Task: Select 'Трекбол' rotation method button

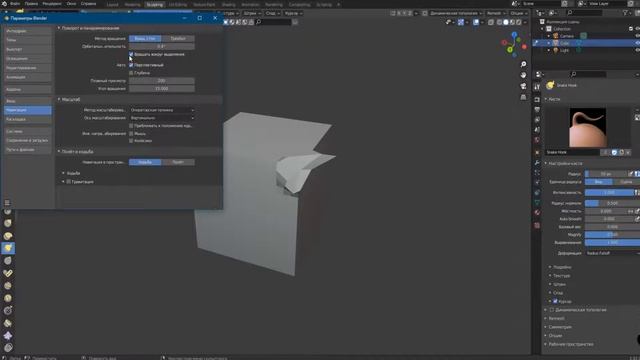Action: pos(178,38)
